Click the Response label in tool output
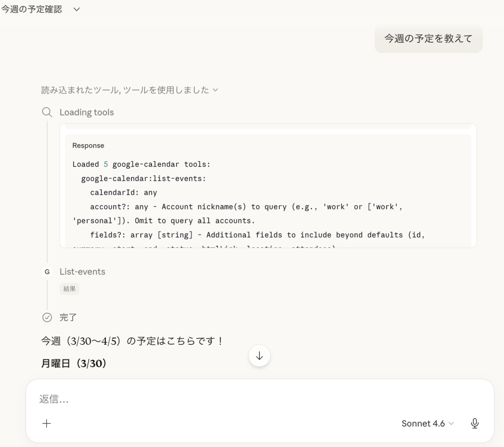Viewport: 504px width, 447px height. (88, 146)
